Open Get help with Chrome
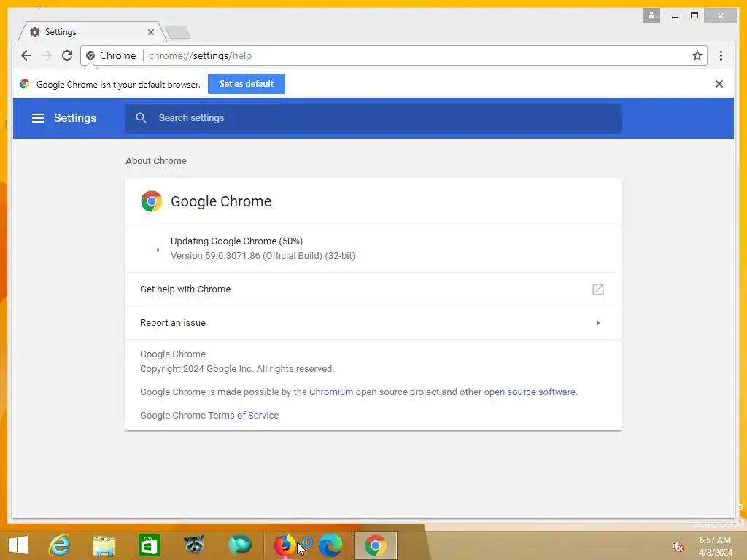Screen dimensions: 747x560 pyautogui.click(x=373, y=289)
